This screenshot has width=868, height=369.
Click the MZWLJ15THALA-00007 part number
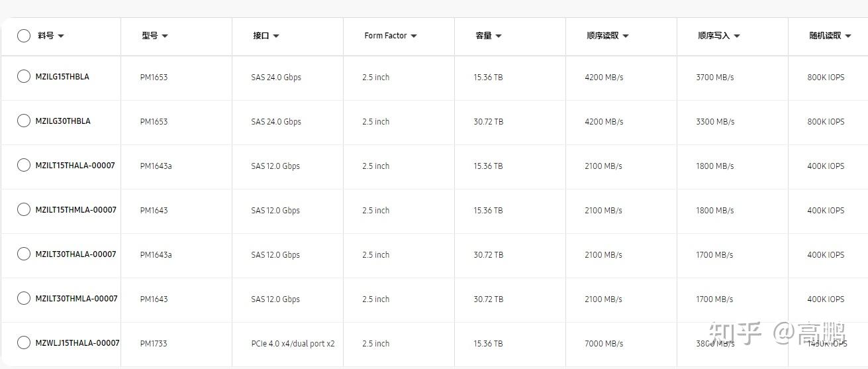[77, 343]
